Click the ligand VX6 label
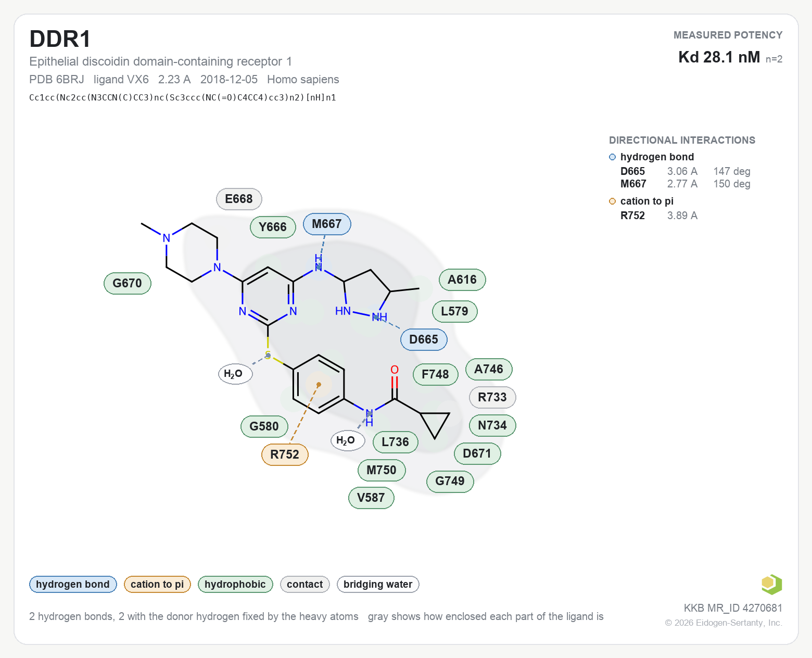812x658 pixels. (121, 80)
